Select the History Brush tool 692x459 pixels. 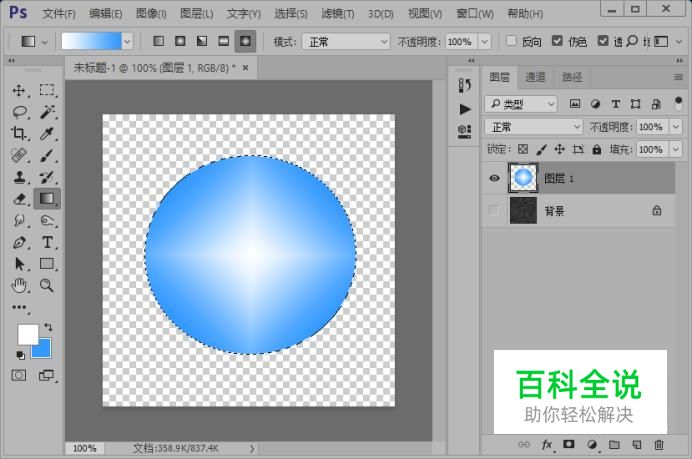tap(47, 177)
